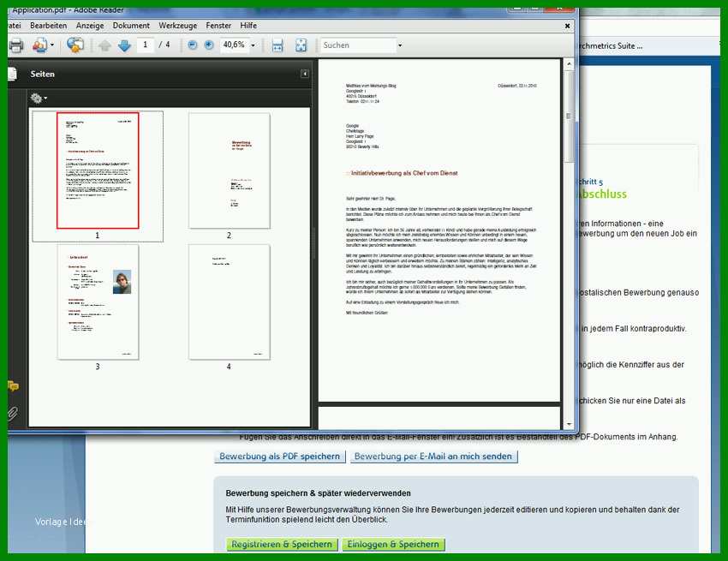
Task: Select the fit width scrolling icon
Action: [277, 45]
